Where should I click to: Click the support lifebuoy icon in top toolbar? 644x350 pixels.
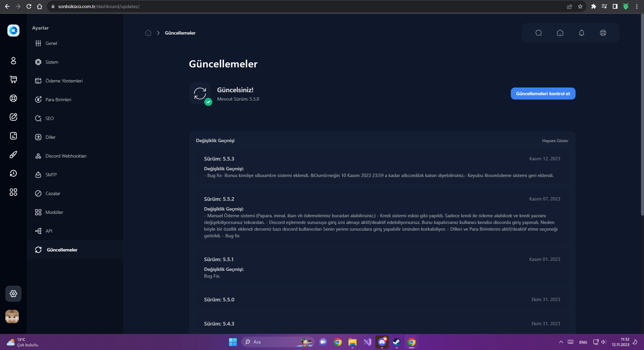click(x=603, y=33)
